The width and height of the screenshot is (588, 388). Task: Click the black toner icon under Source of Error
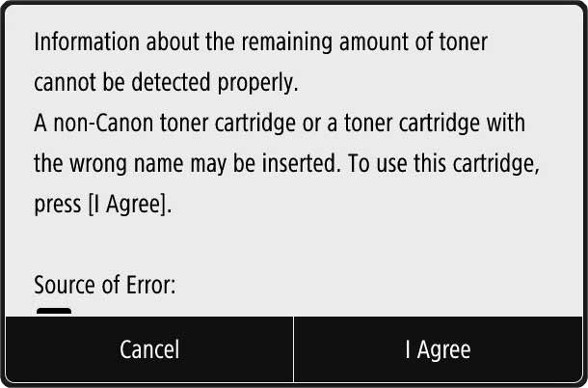[54, 311]
